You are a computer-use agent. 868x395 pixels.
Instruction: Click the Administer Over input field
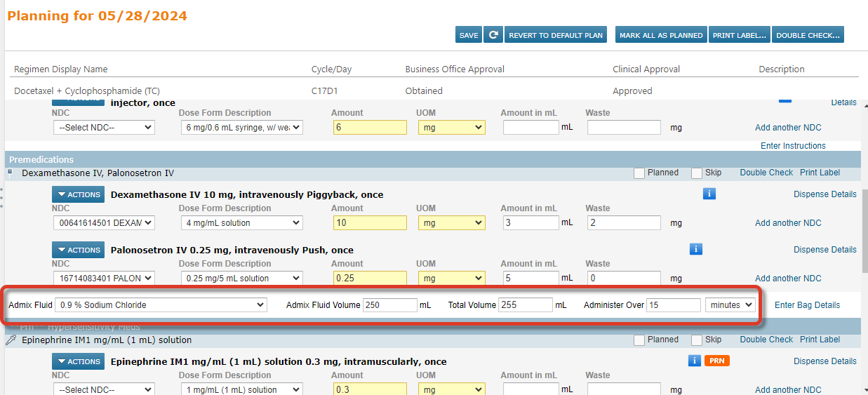coord(673,305)
